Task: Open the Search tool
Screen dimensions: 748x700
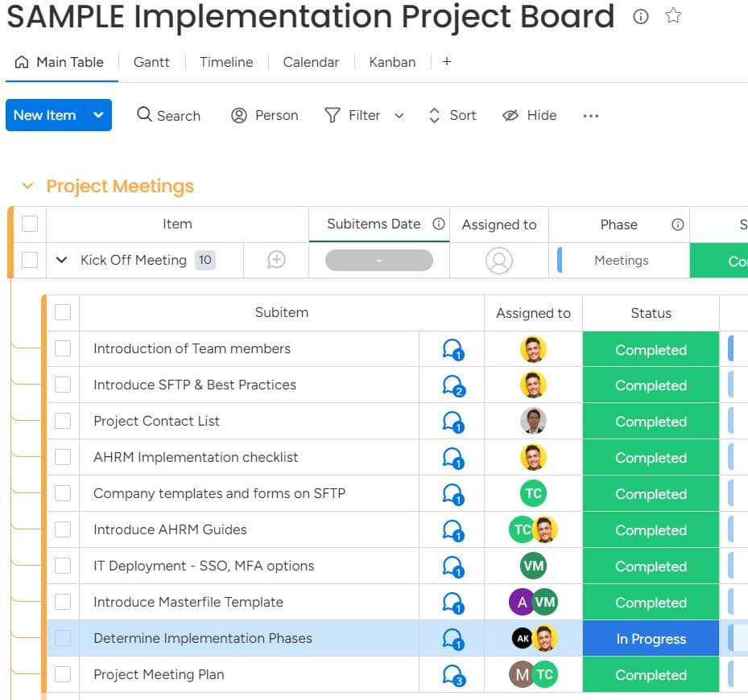Action: (169, 115)
